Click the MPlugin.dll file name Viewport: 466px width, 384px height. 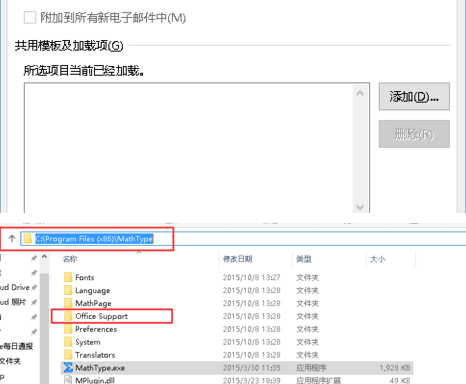(x=95, y=380)
